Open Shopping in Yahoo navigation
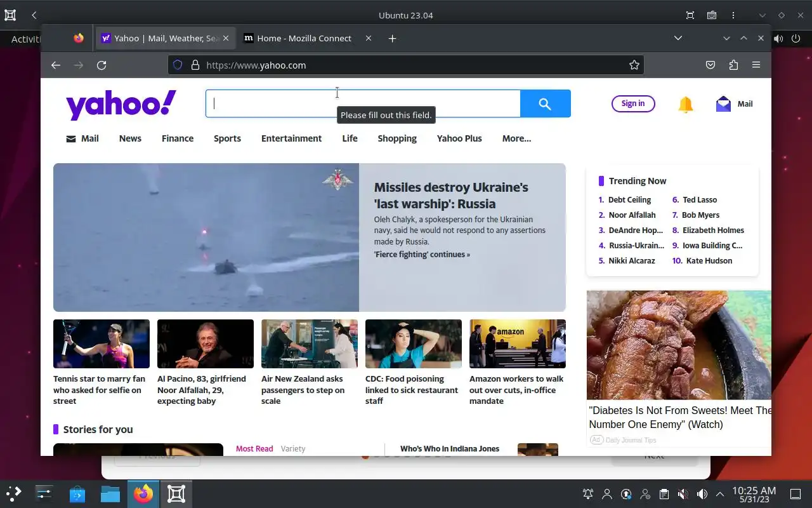This screenshot has width=812, height=508. 397,138
